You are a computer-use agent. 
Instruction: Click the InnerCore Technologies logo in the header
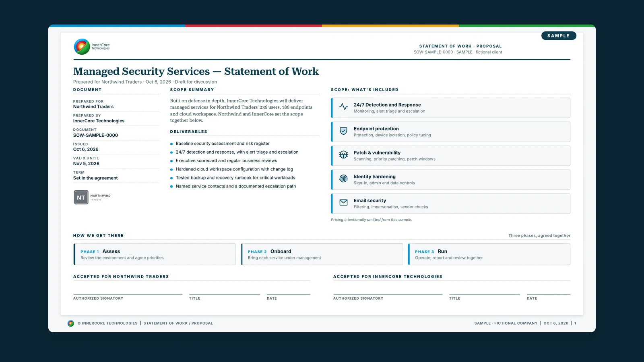tap(92, 47)
